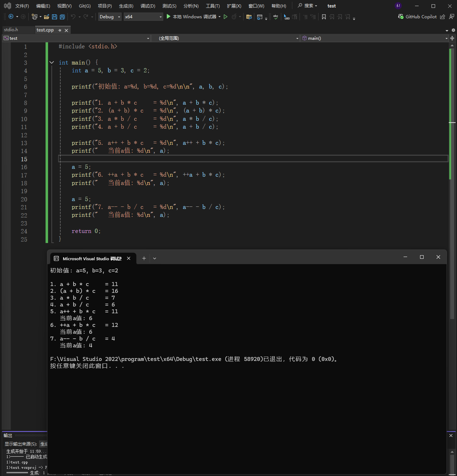Collapse the main function fold chevron
Screen dimensions: 457x476
[52, 62]
